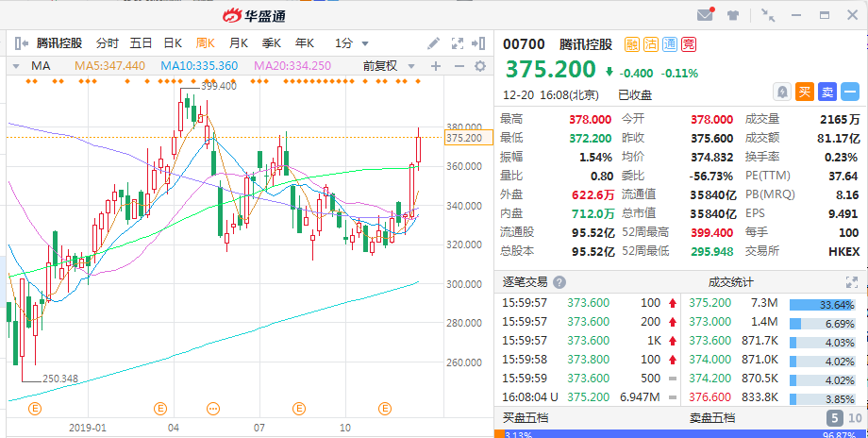Switch to 日K daily candlestick

click(x=173, y=43)
